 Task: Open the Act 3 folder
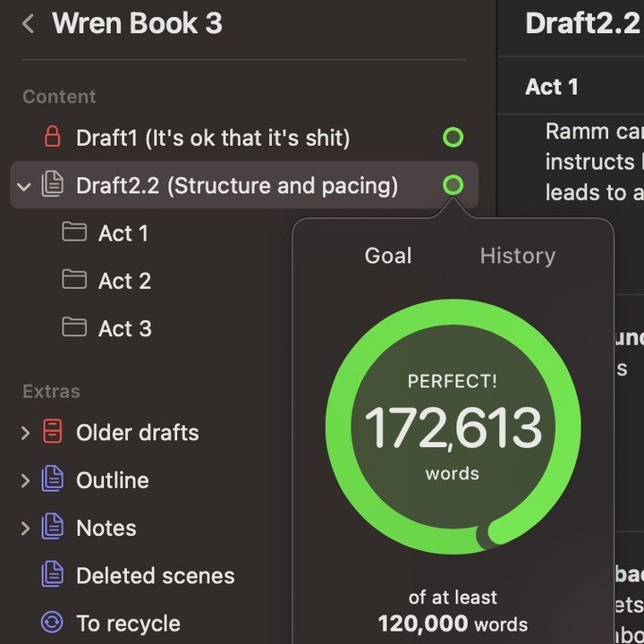click(x=125, y=328)
